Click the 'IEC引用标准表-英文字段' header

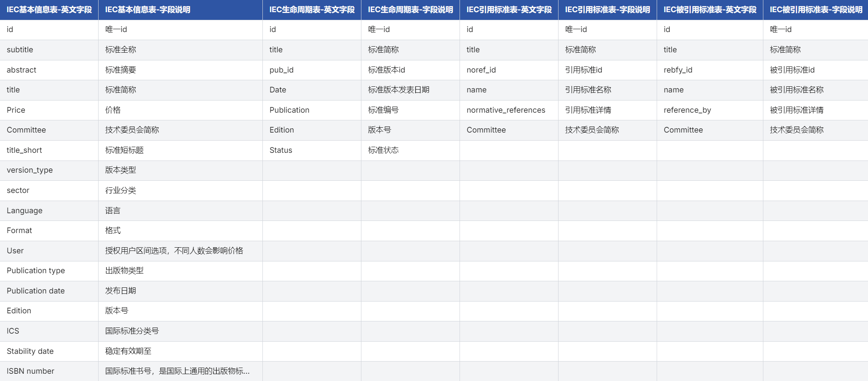[x=509, y=10]
